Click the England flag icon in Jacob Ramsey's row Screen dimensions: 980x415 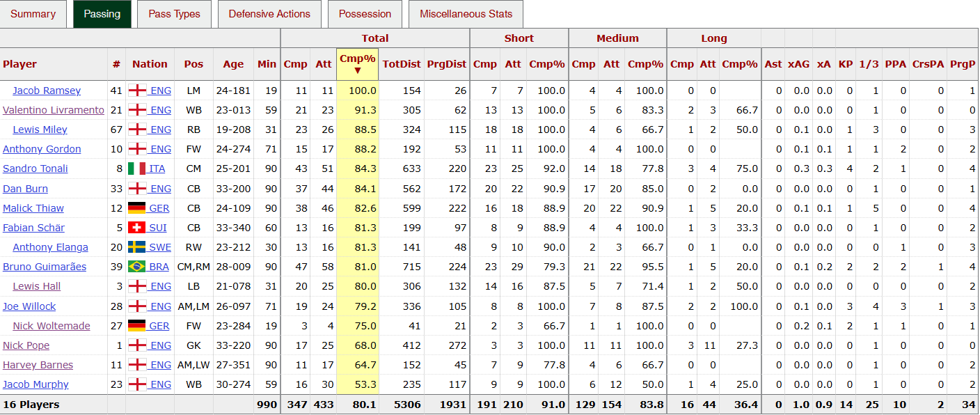(x=137, y=91)
